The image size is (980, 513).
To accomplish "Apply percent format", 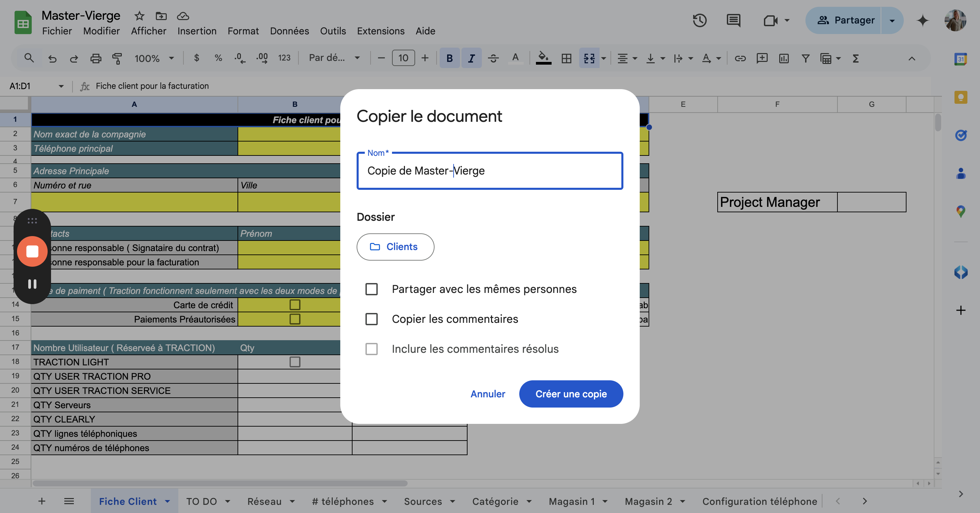I will coord(218,58).
